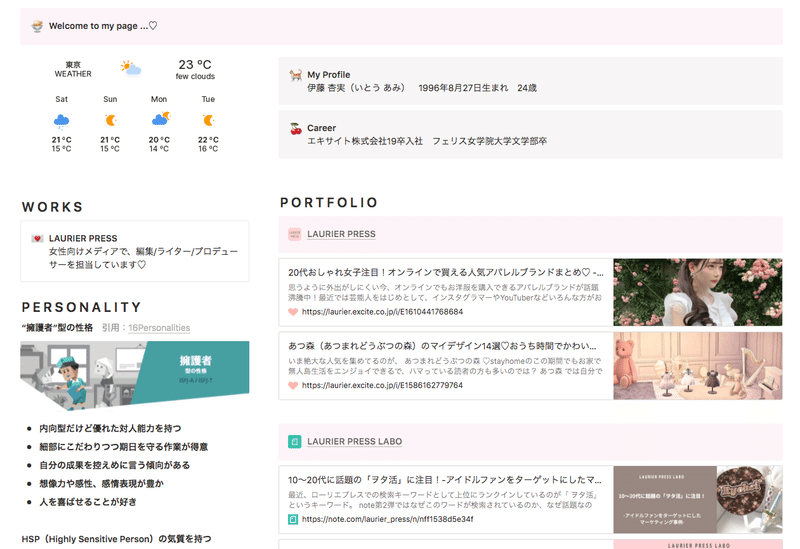Click note favicon of the ヲタ活 article
The height and width of the screenshot is (549, 800).
point(293,519)
